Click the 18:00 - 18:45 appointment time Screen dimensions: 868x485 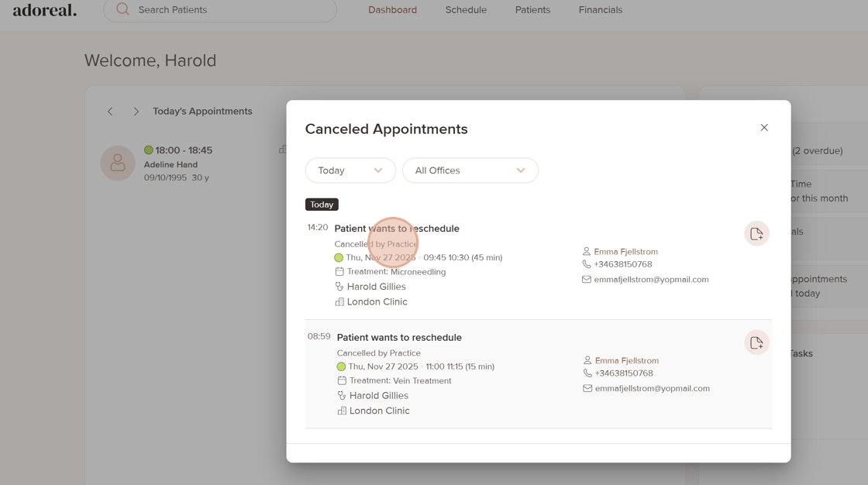[183, 150]
